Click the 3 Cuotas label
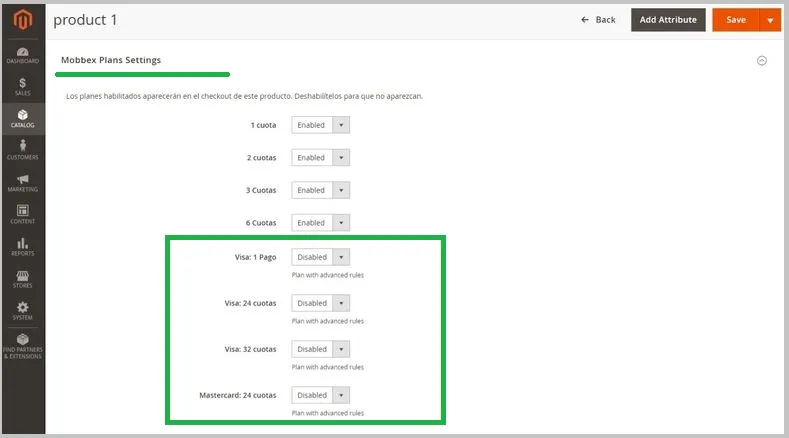Image resolution: width=789 pixels, height=438 pixels. point(261,190)
